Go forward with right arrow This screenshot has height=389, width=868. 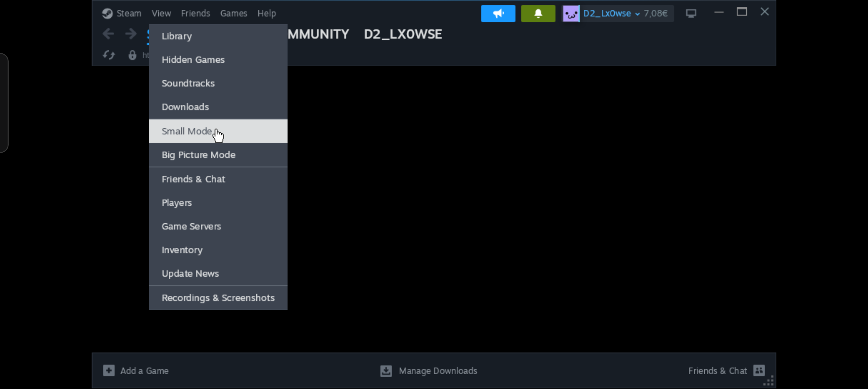(x=131, y=34)
